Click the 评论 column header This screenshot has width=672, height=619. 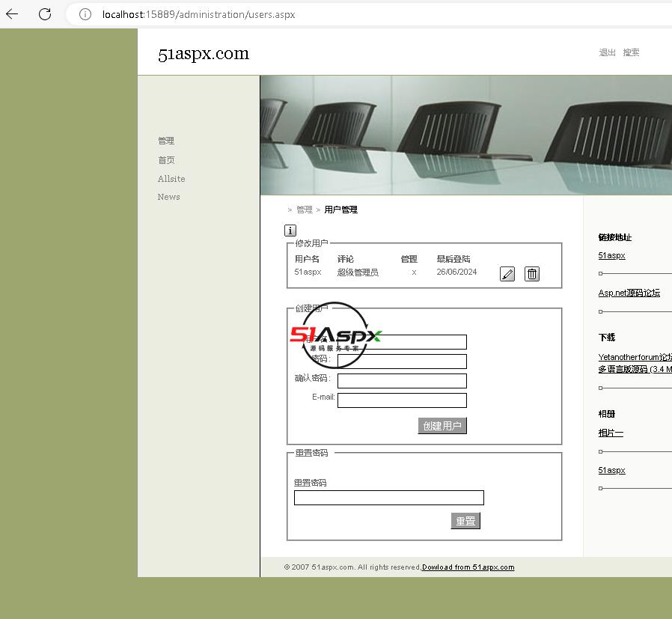point(346,259)
